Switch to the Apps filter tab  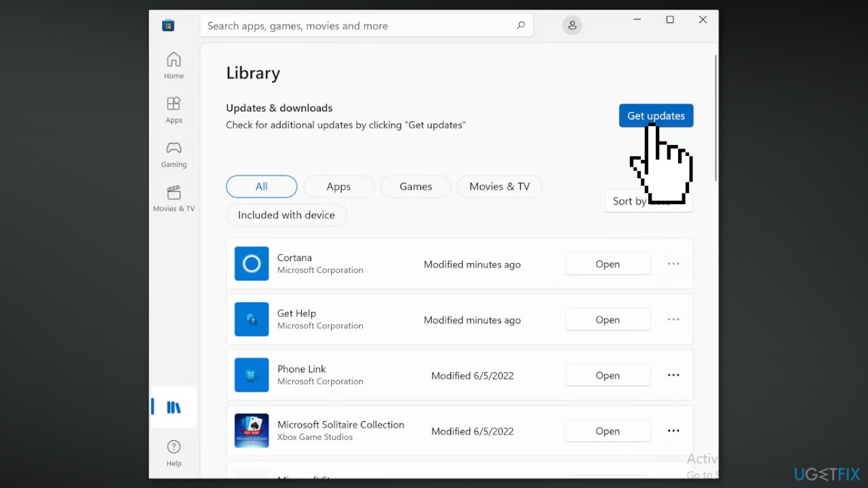point(338,186)
